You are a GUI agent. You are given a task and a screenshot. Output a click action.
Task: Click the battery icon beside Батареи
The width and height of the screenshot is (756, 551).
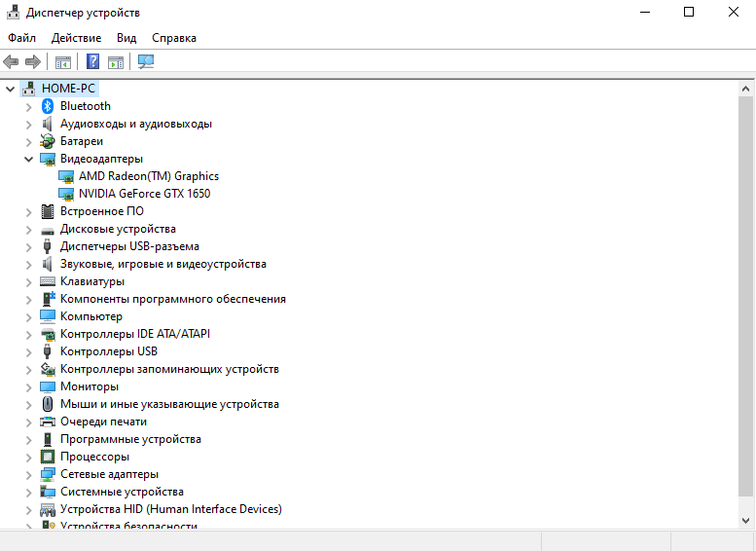[x=48, y=141]
